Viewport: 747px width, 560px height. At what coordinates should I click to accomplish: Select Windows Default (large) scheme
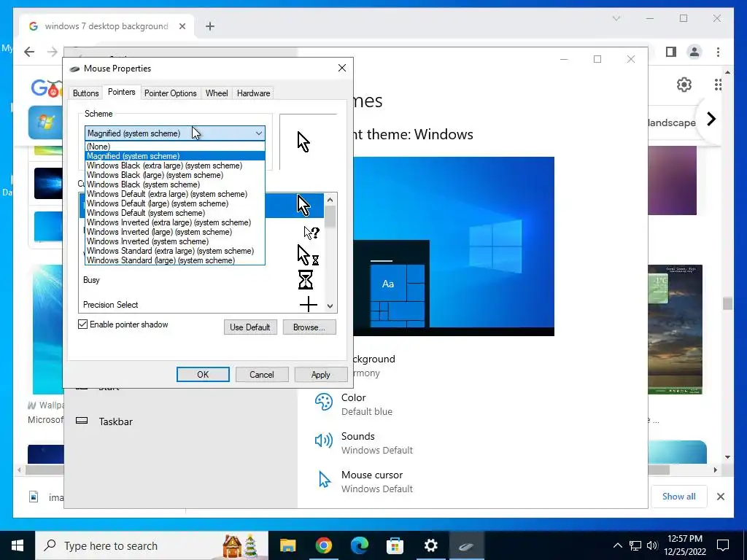pos(175,204)
